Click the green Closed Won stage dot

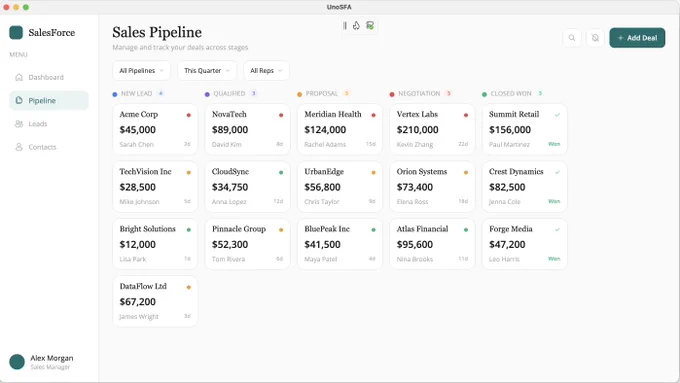click(484, 94)
